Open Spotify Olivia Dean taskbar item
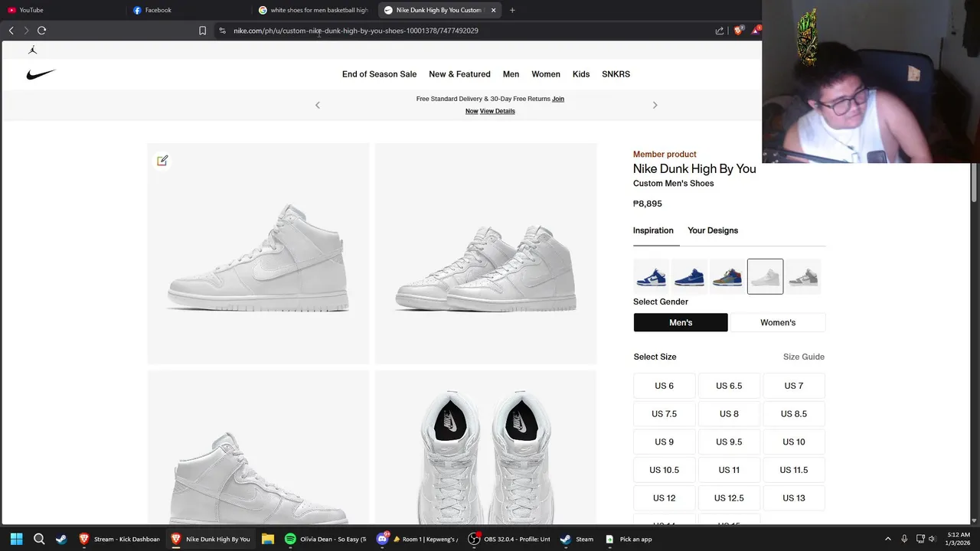 click(x=327, y=539)
